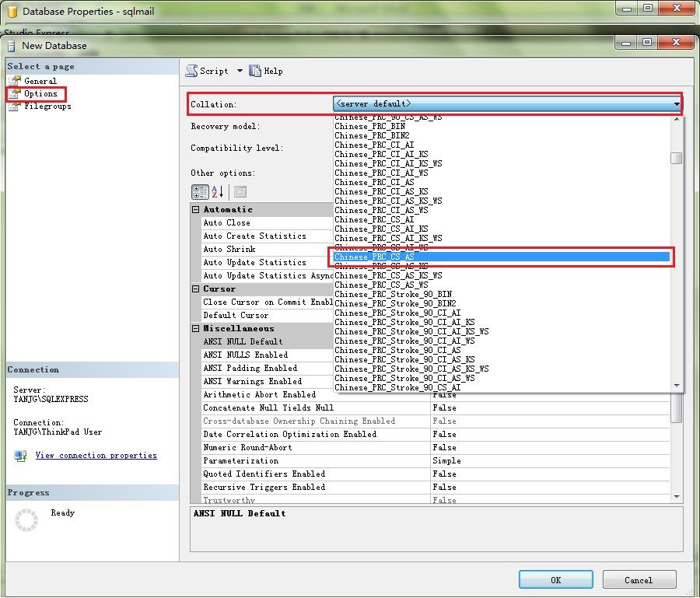Open the General page
The width and height of the screenshot is (700, 598).
pyautogui.click(x=40, y=81)
